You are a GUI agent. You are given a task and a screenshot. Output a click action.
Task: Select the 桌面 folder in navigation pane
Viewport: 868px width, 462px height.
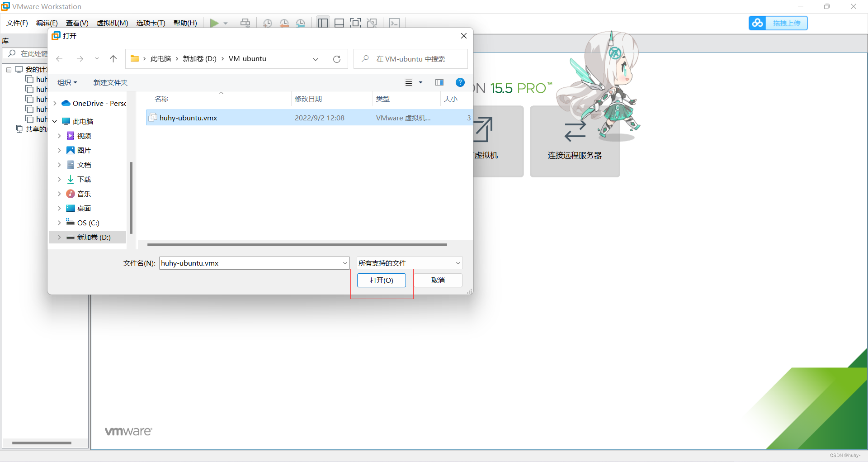84,209
